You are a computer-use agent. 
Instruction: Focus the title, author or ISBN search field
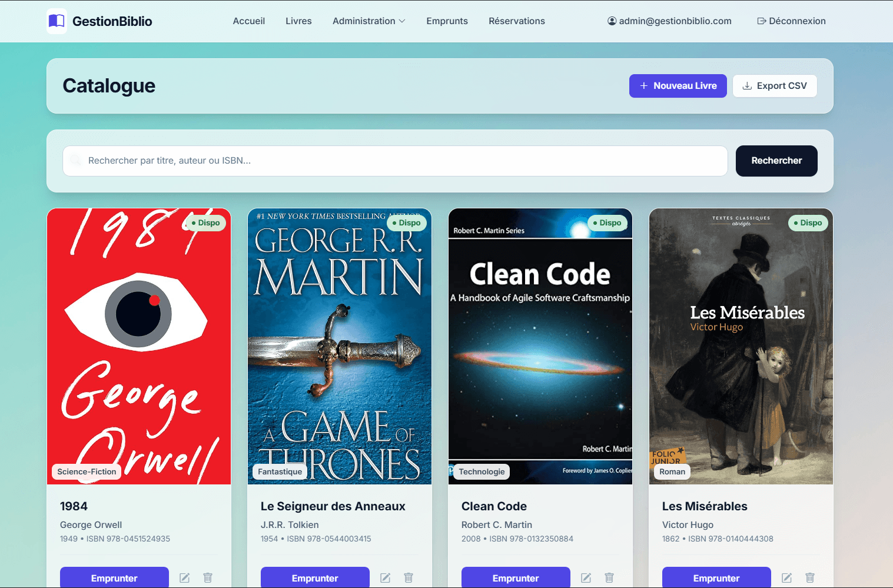click(395, 161)
